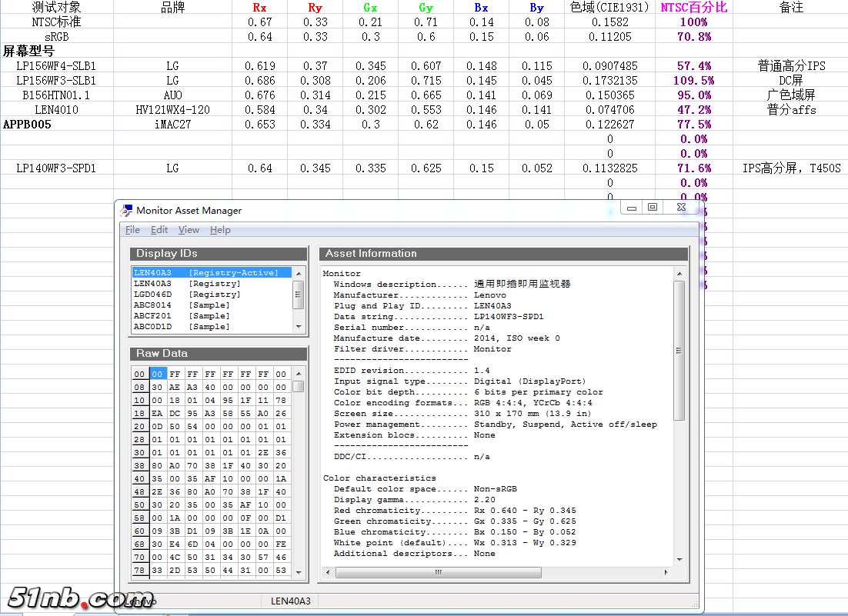848x616 pixels.
Task: Click the Asset Information vertical scrollbar thumb
Action: coord(679,350)
